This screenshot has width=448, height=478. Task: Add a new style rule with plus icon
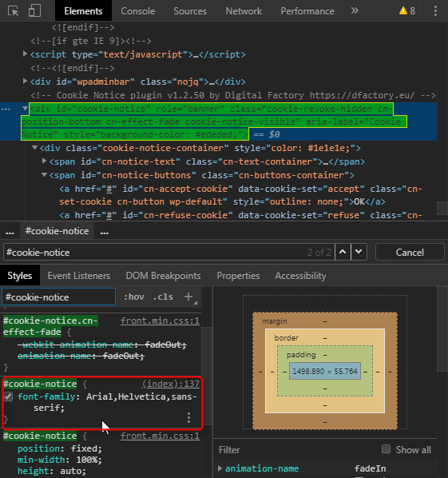(x=188, y=297)
